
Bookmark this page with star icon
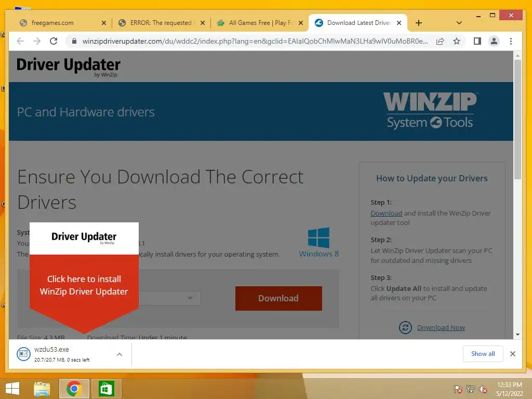[x=457, y=42]
